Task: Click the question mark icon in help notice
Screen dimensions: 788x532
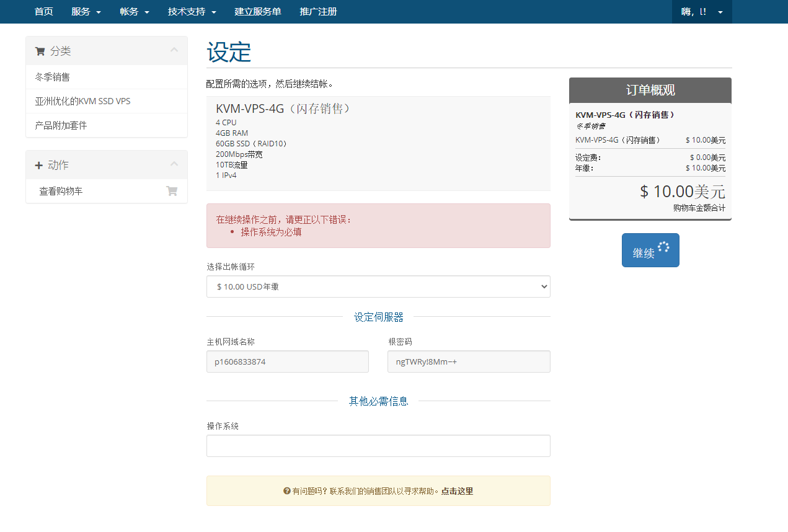Action: point(286,491)
